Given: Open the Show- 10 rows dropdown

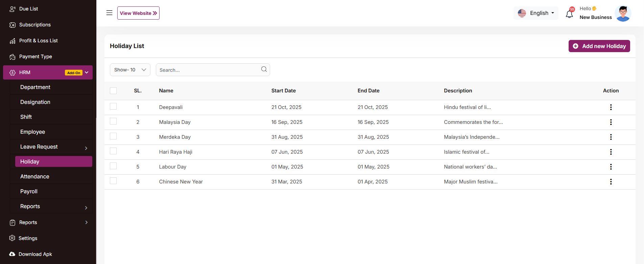Looking at the screenshot, I should point(130,70).
